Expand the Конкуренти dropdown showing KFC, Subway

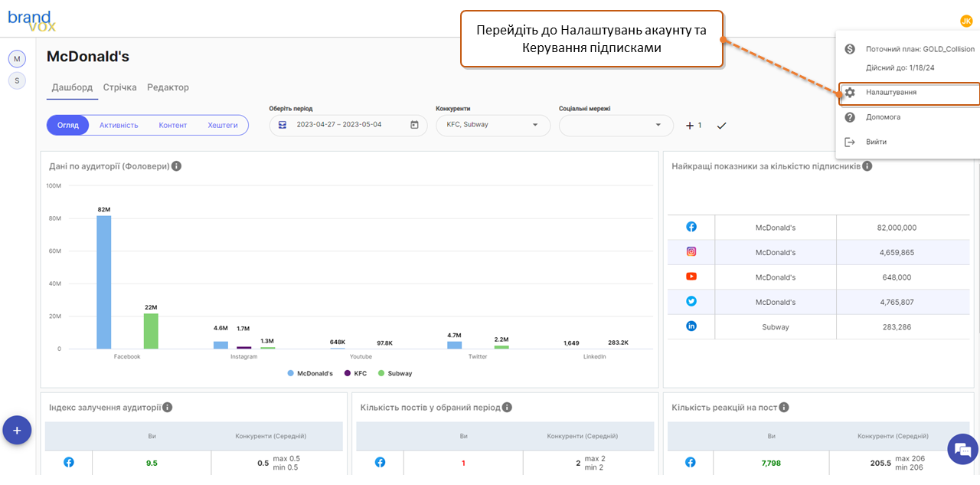[493, 125]
